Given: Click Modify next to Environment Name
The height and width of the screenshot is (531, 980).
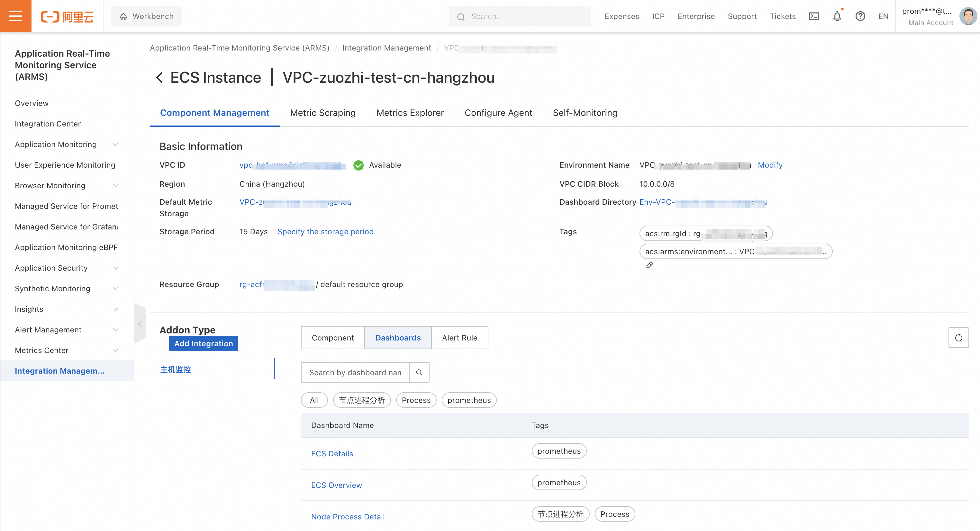Looking at the screenshot, I should coord(770,165).
